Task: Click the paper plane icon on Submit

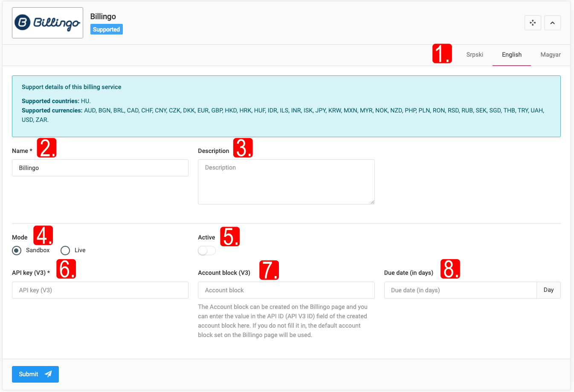Action: [49, 374]
